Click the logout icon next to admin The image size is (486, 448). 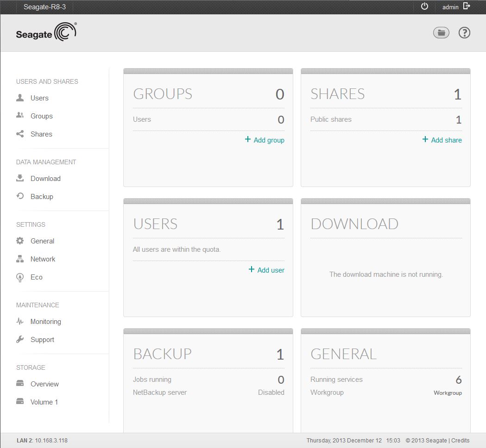(x=467, y=6)
